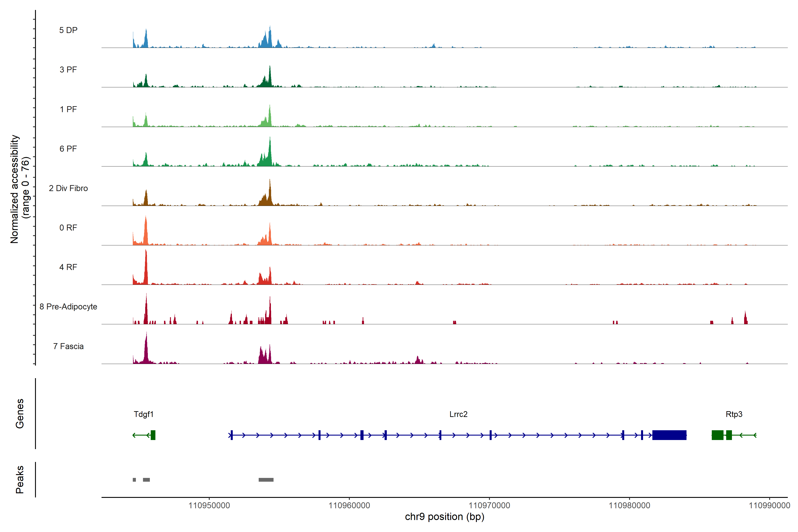This screenshot has height=532, width=798.
Task: Click the 7 Fascia track label
Action: coord(68,346)
